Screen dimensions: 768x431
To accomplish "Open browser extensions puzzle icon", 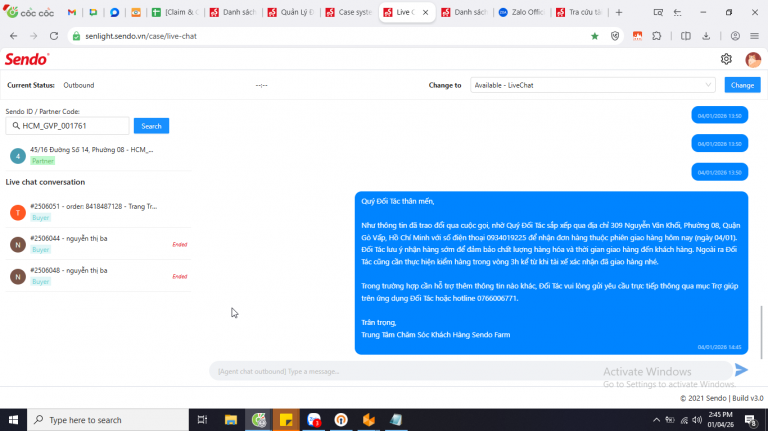I will [657, 36].
